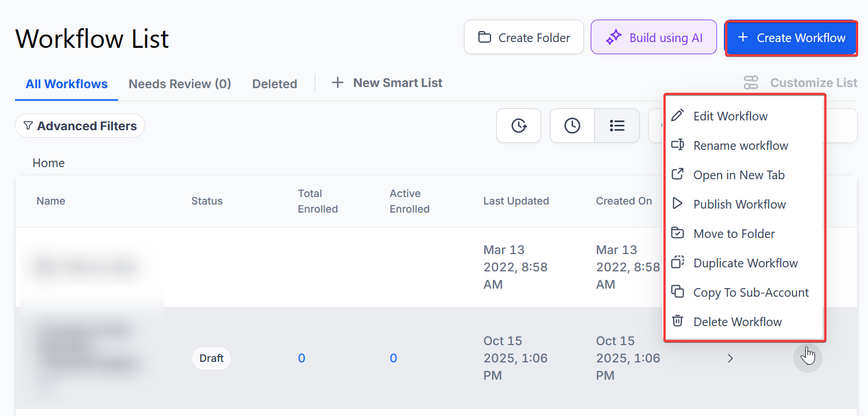The image size is (868, 416).
Task: Open the Advanced Filters panel
Action: pos(80,126)
